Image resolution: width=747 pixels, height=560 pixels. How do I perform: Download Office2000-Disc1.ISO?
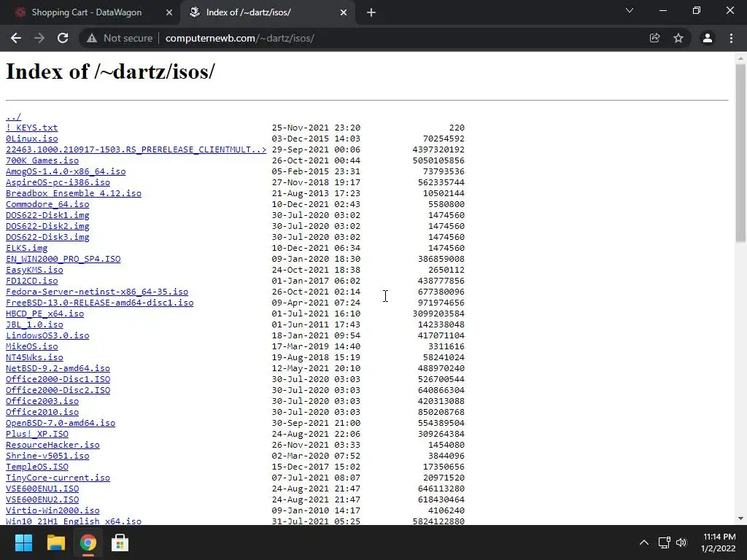(58, 379)
